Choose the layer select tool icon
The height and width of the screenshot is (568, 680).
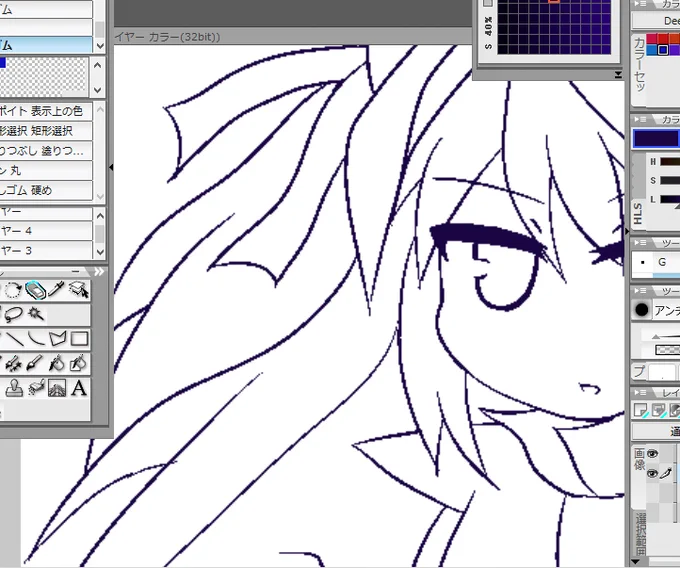click(x=79, y=290)
